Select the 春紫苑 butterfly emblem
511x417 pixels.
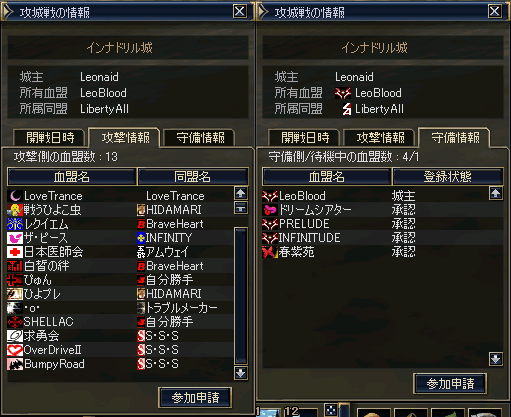click(270, 252)
